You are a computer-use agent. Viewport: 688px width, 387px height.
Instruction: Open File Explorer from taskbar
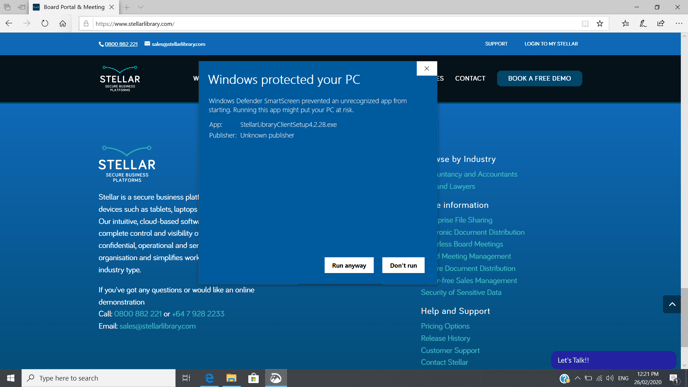coord(231,378)
